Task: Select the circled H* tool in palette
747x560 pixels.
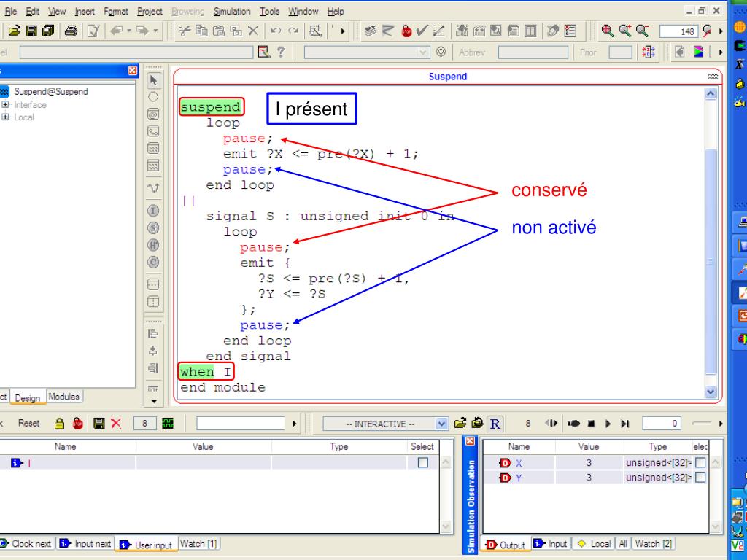Action: click(153, 245)
